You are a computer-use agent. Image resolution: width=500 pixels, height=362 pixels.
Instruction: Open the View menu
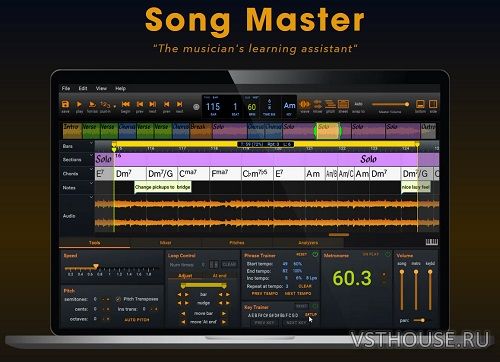[x=101, y=88]
